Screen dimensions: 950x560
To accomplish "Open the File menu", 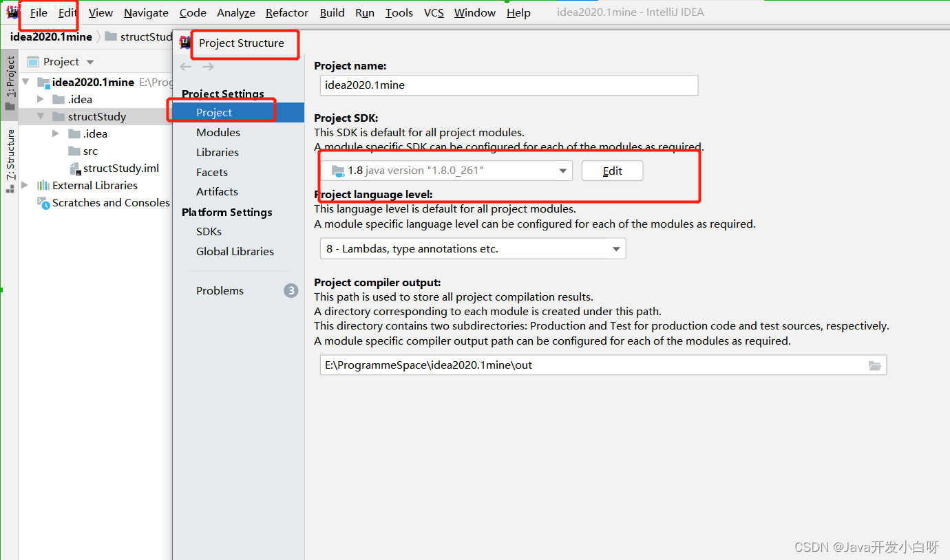I will pos(39,12).
